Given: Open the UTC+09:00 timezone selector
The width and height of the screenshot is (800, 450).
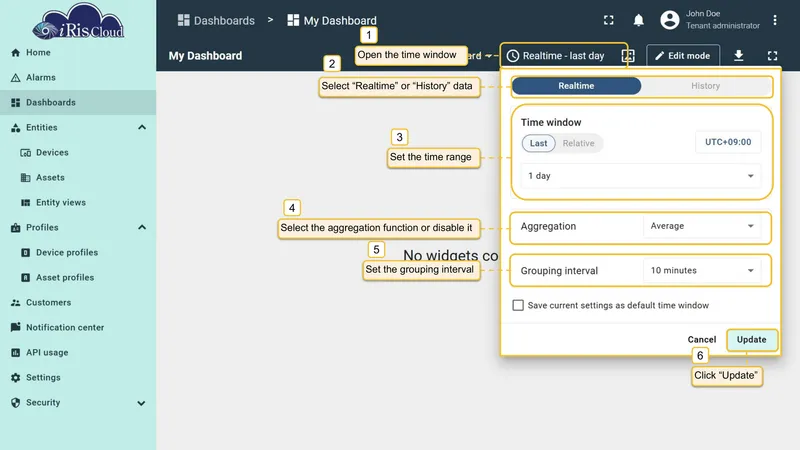Looking at the screenshot, I should point(728,142).
